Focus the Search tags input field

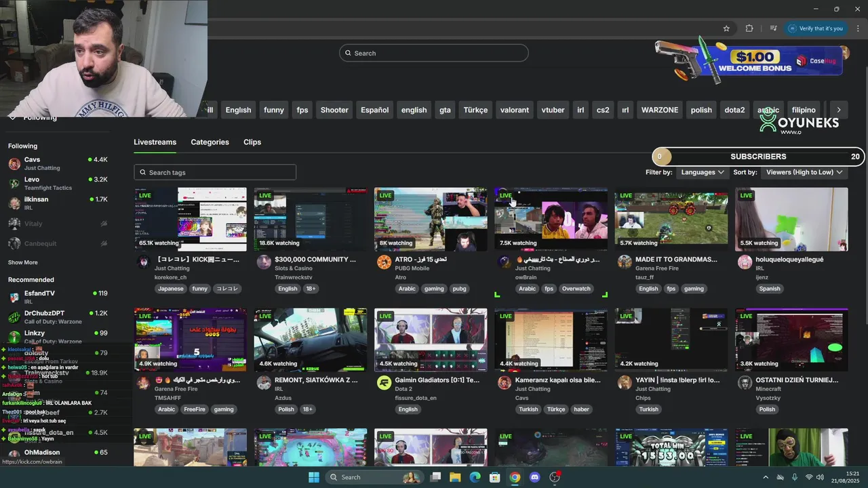215,172
